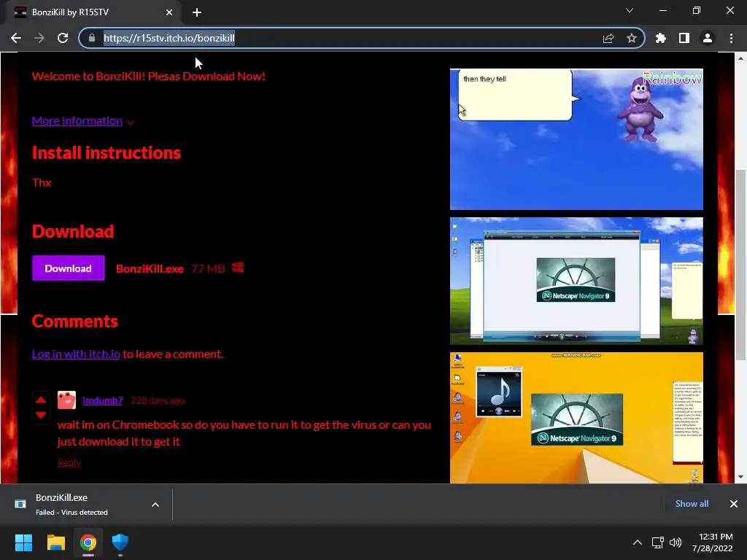This screenshot has width=747, height=560.
Task: Click the padlock site info icon
Action: click(x=92, y=38)
